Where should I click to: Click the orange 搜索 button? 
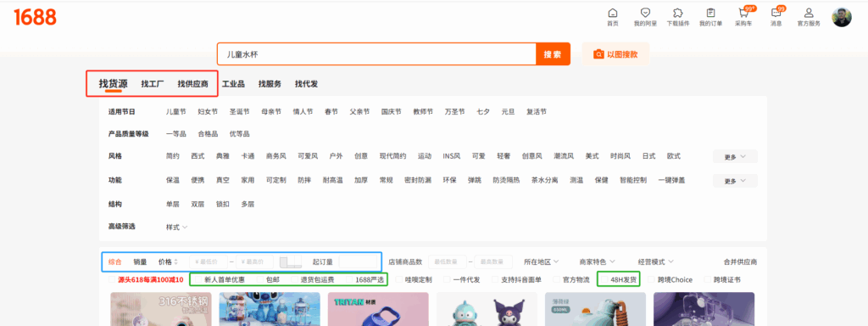[553, 54]
